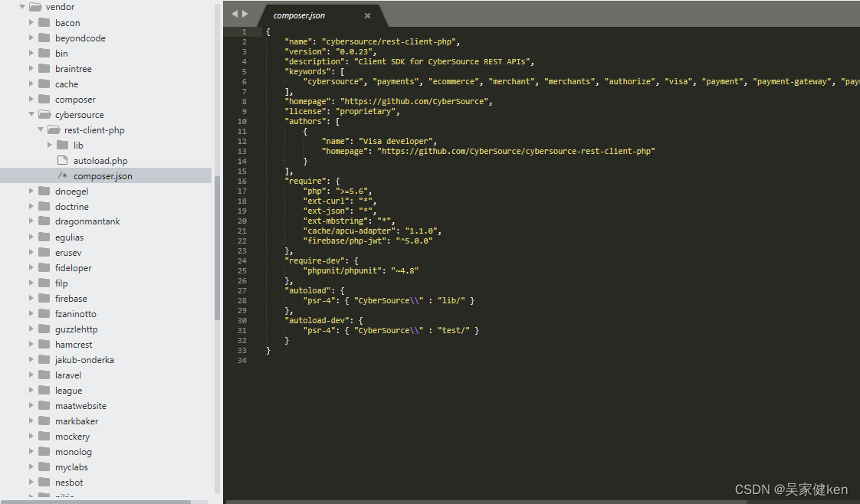Close the composer.json tab
The image size is (860, 504).
coord(366,15)
